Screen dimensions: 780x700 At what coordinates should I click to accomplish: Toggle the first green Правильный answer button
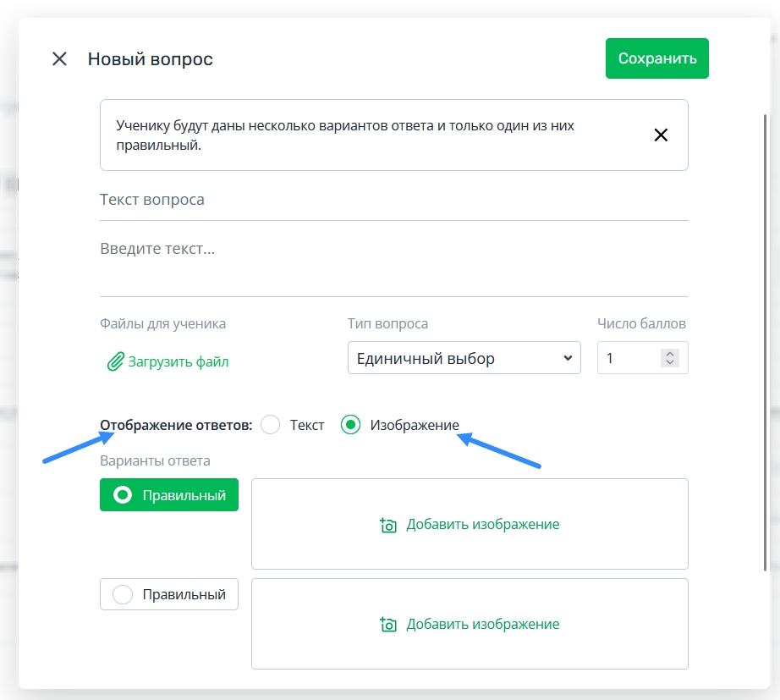pos(169,495)
